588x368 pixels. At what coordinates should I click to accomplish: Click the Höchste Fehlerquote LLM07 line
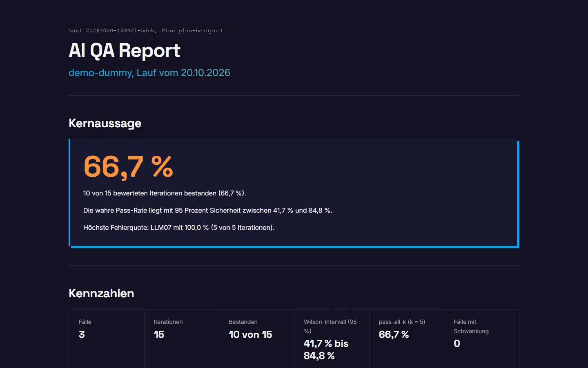(x=179, y=227)
